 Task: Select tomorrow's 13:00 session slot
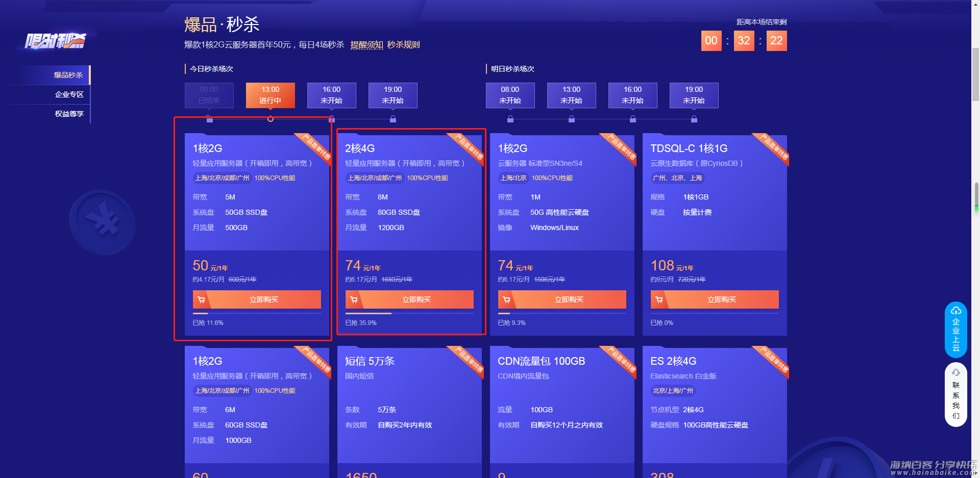tap(571, 95)
